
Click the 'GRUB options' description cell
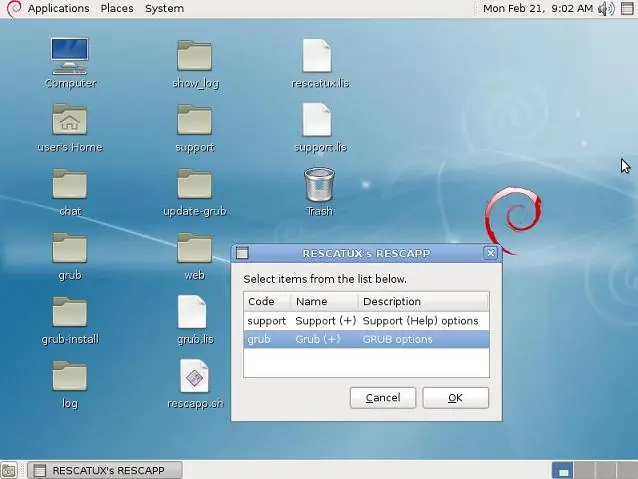[x=397, y=339]
